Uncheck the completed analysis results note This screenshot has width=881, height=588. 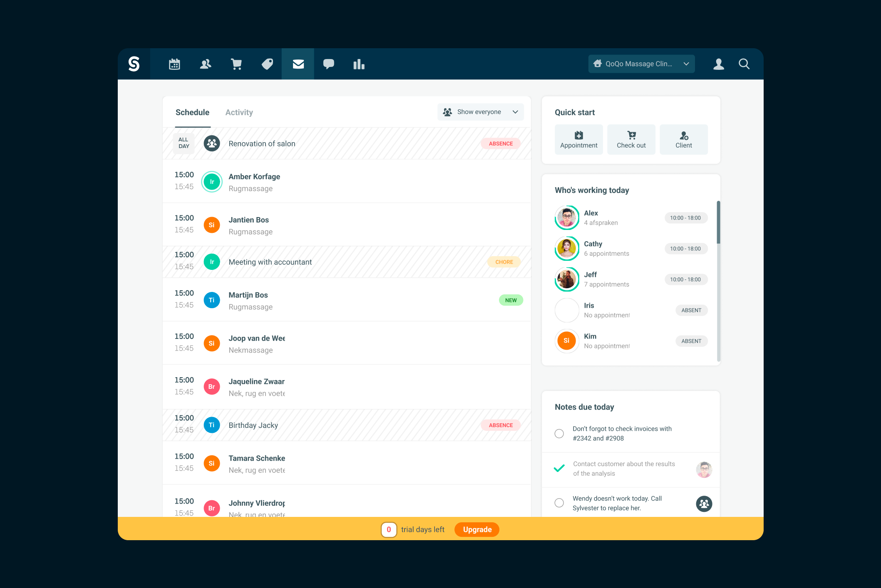[559, 468]
